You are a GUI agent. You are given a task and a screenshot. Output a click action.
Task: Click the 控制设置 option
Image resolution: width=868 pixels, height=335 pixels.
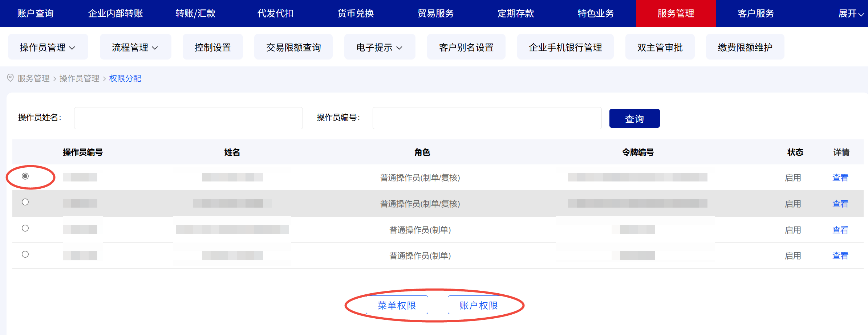pos(212,46)
